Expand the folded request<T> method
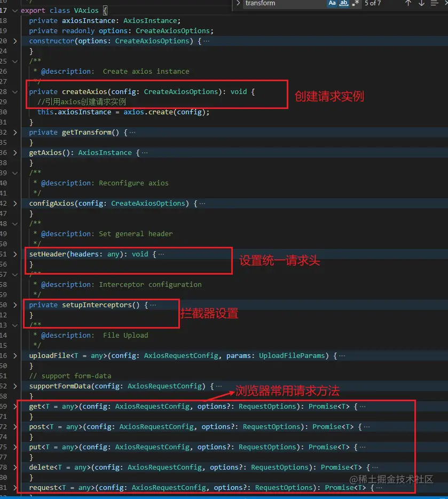Screen dimensions: 448x499 pos(14,488)
